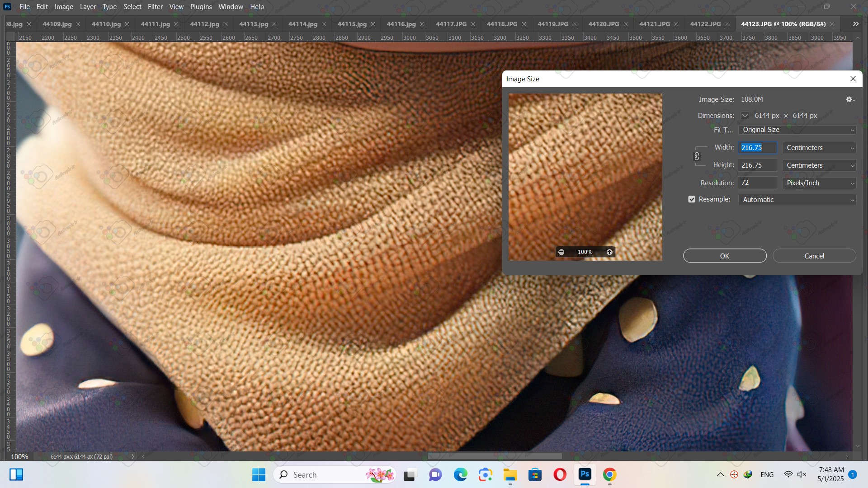This screenshot has width=868, height=488.
Task: Open File Explorer from taskbar
Action: [510, 474]
